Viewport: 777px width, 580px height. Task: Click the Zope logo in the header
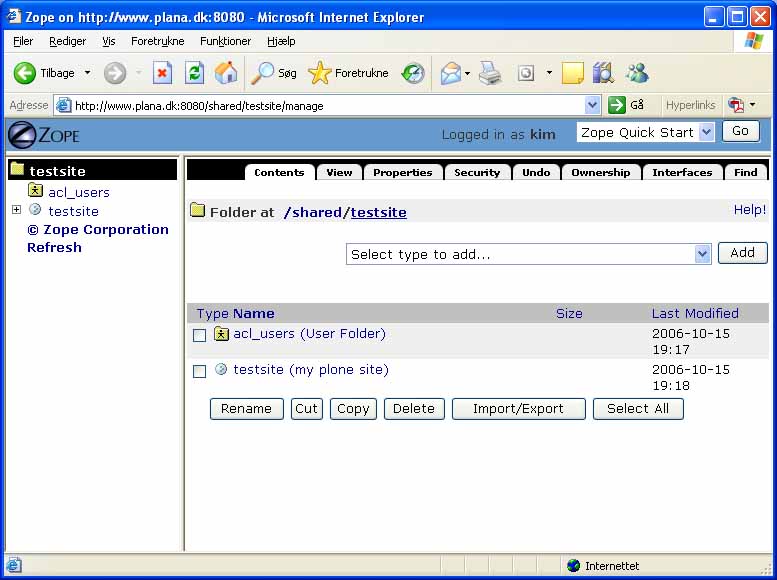click(43, 134)
